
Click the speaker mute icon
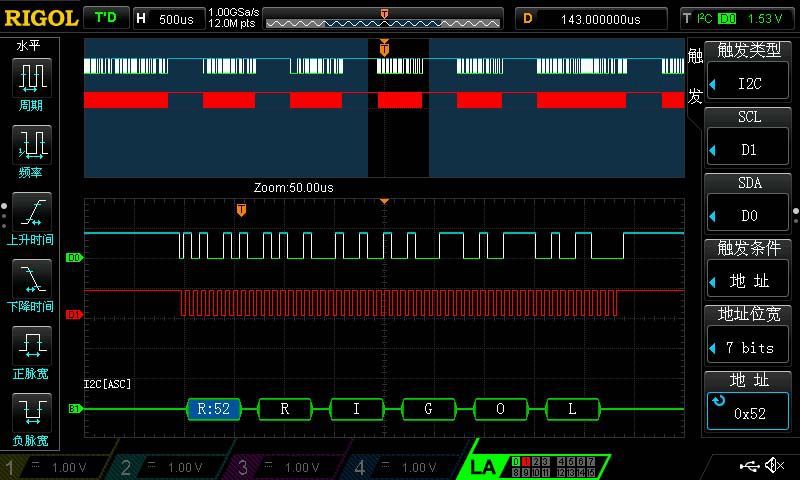click(x=774, y=465)
